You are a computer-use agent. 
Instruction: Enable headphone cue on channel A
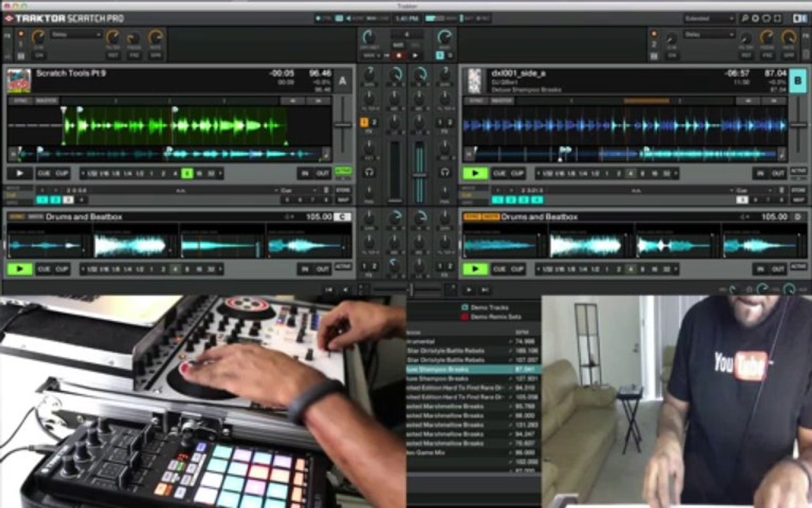[369, 171]
